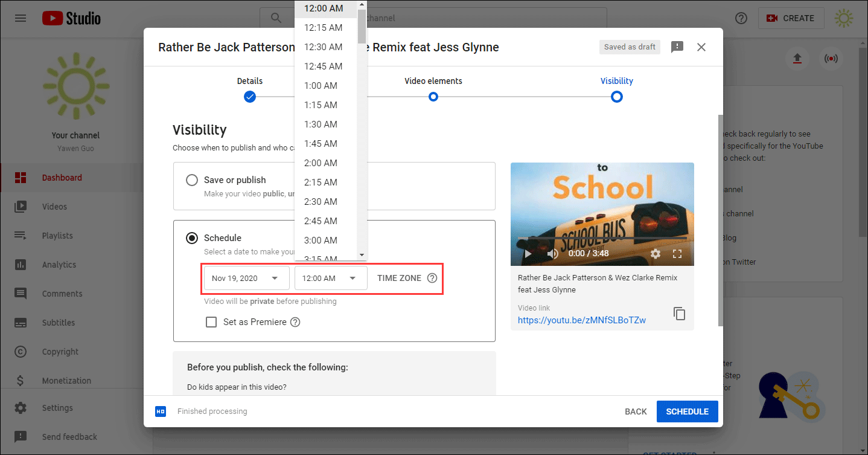Open the help question mark icon in header
The image size is (868, 455).
[741, 18]
